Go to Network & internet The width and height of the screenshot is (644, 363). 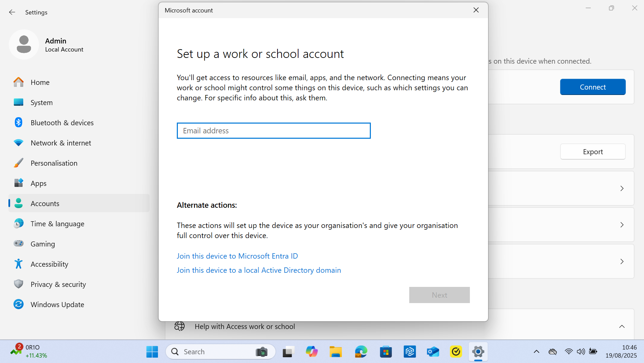click(x=79, y=143)
